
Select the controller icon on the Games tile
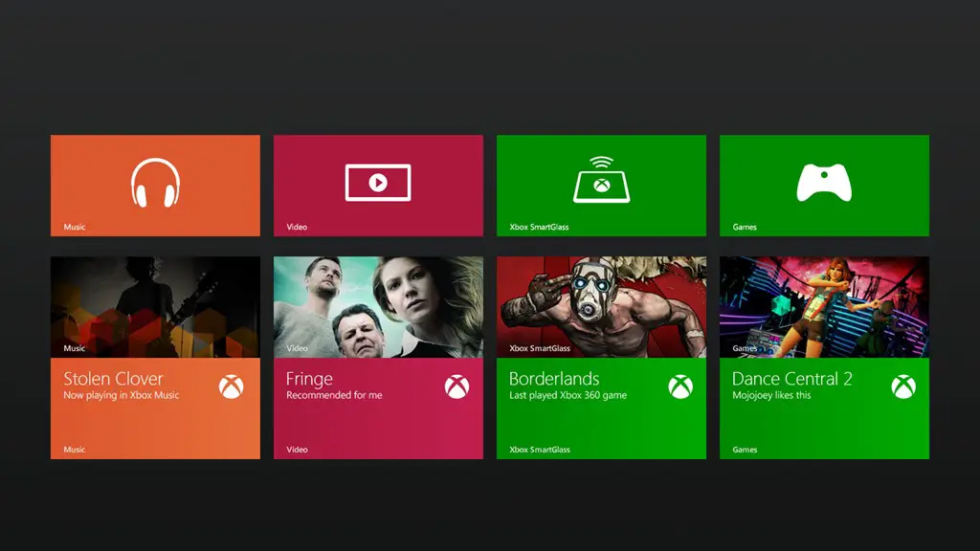tap(824, 183)
